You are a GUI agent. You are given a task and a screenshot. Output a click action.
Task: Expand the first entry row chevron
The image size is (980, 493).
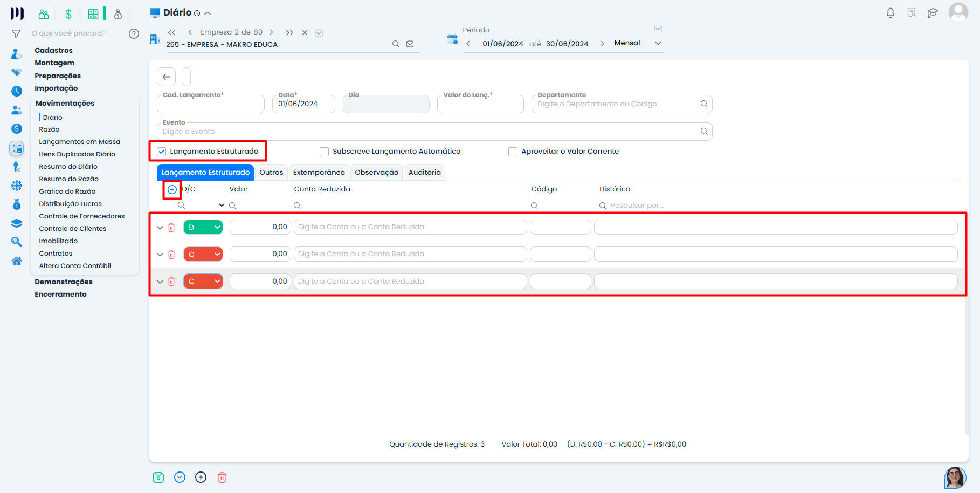click(x=160, y=228)
